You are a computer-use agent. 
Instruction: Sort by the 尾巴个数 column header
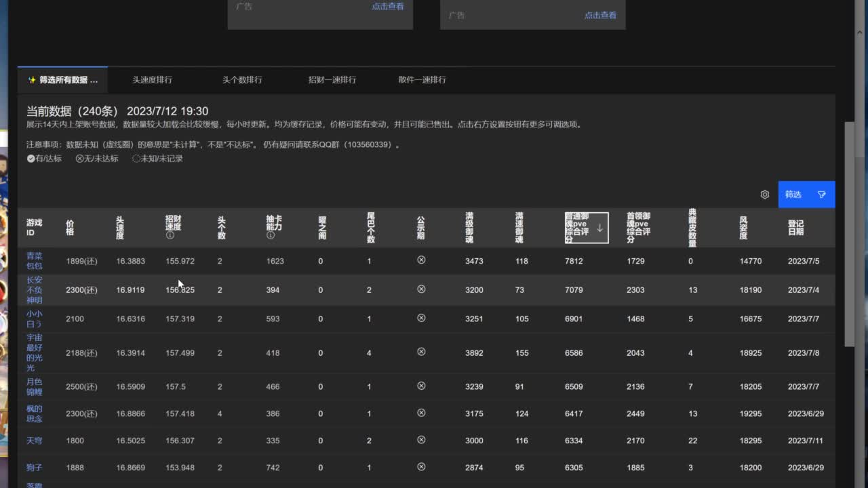click(371, 227)
